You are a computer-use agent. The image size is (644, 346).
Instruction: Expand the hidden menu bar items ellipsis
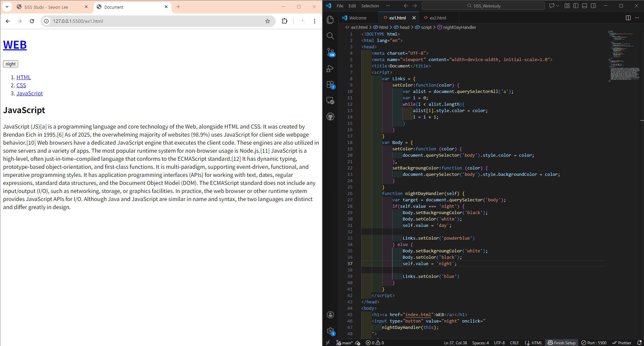pyautogui.click(x=388, y=6)
